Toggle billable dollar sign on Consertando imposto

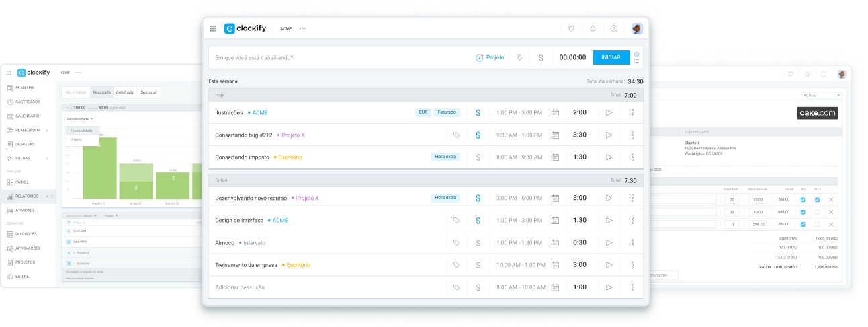pos(478,157)
